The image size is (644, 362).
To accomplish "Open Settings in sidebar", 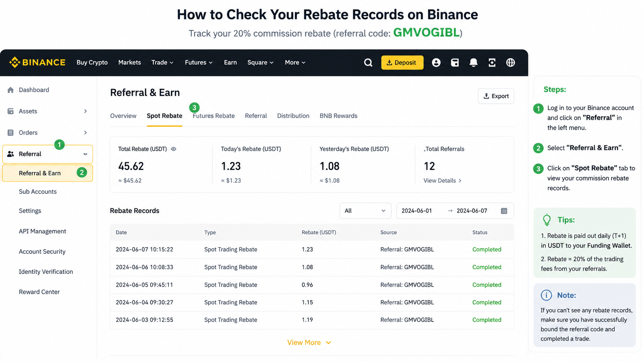I will 30,211.
